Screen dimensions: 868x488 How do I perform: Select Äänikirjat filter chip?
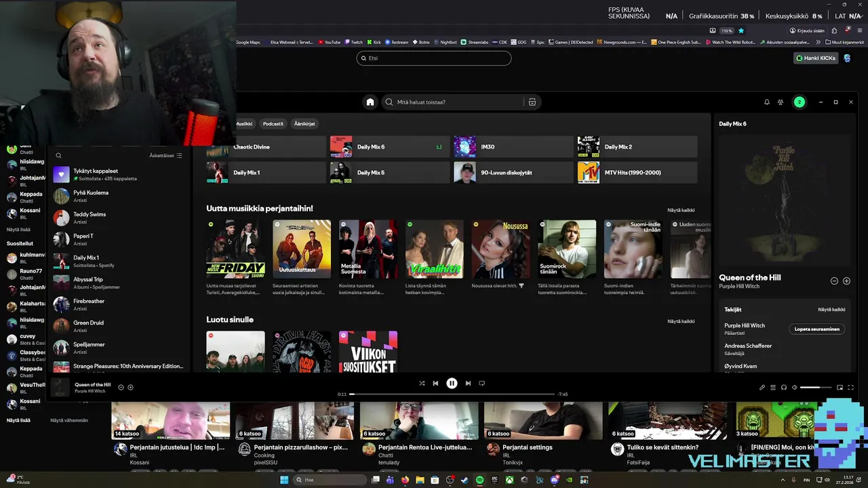(304, 124)
